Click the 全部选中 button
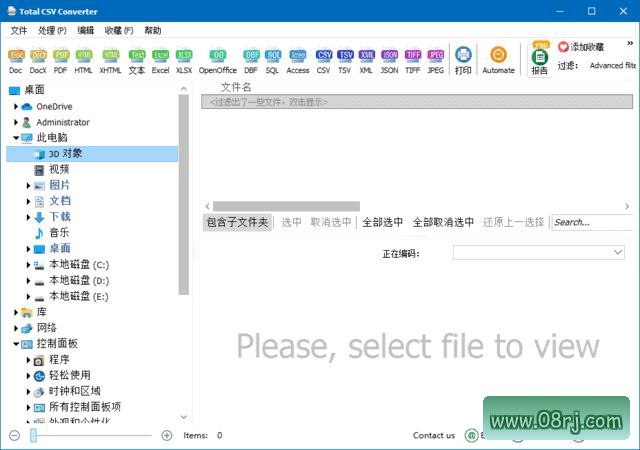Viewport: 640px width, 450px height. pyautogui.click(x=382, y=222)
